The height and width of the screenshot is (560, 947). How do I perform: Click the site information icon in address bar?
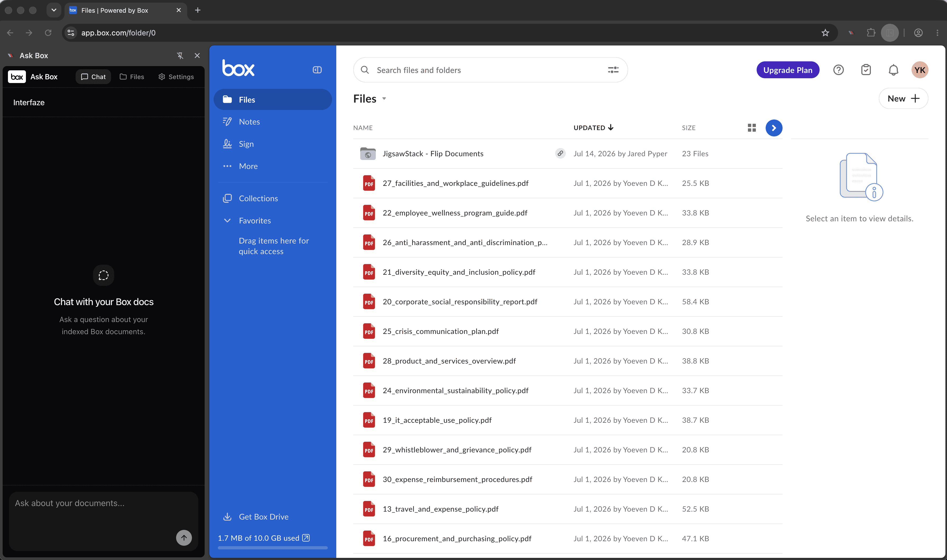[71, 33]
